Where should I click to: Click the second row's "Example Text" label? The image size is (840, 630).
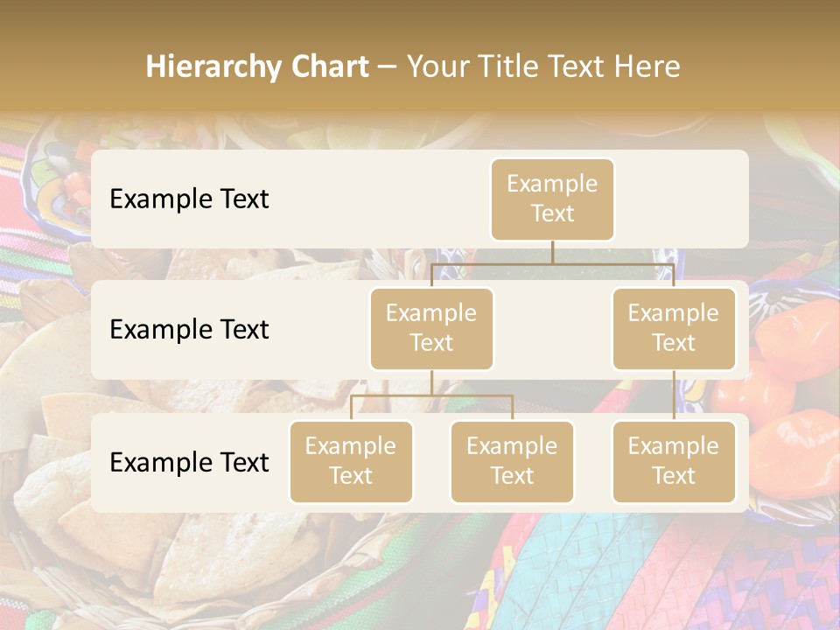(189, 330)
